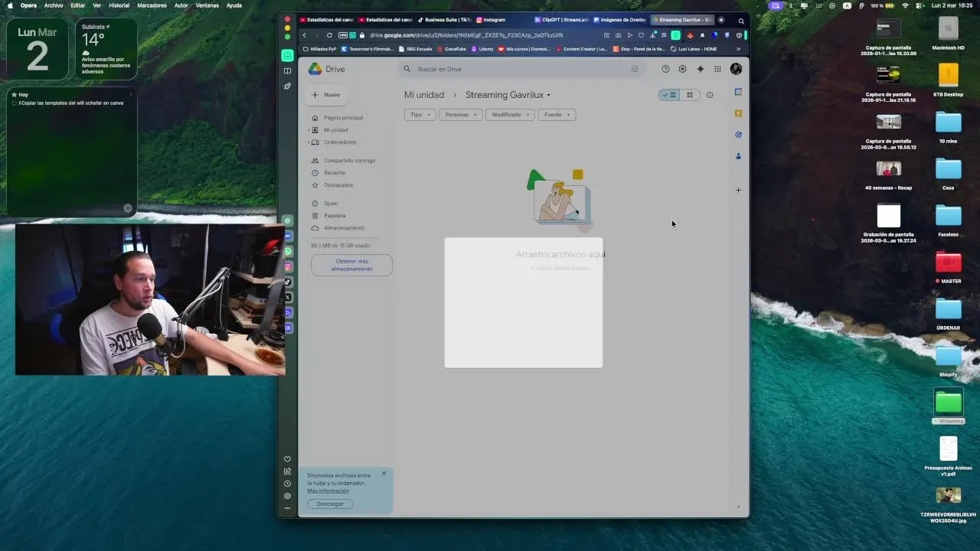Screen dimensions: 980x551
Task: Click the Nuevo button in Drive
Action: pos(326,95)
